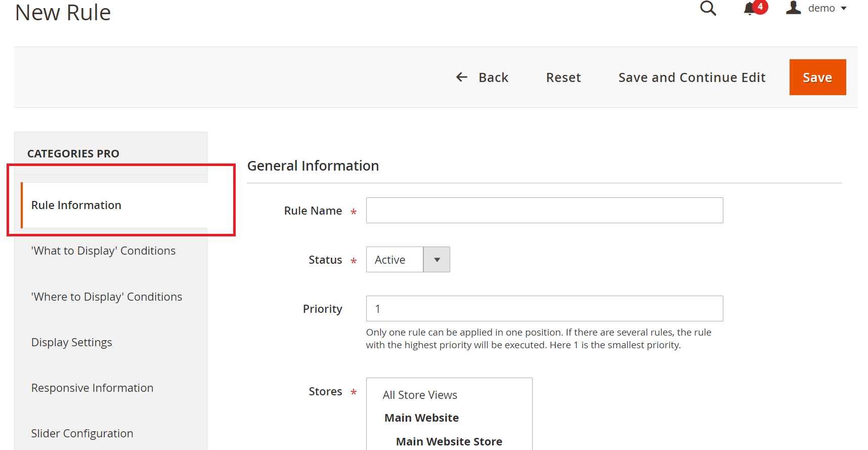The width and height of the screenshot is (868, 450).
Task: Click the demo user avatar icon
Action: [x=793, y=8]
